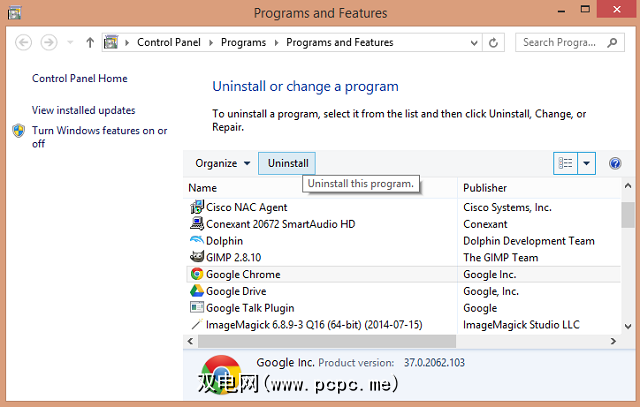Select Google Chrome program name

point(243,274)
